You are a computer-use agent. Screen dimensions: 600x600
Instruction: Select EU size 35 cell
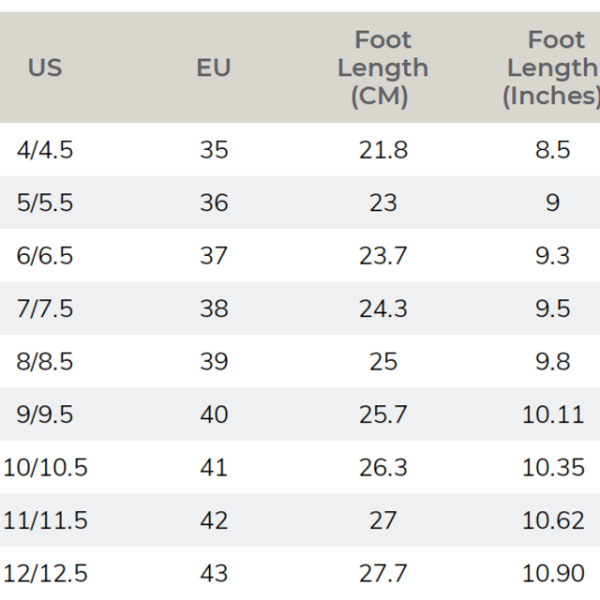tap(214, 150)
